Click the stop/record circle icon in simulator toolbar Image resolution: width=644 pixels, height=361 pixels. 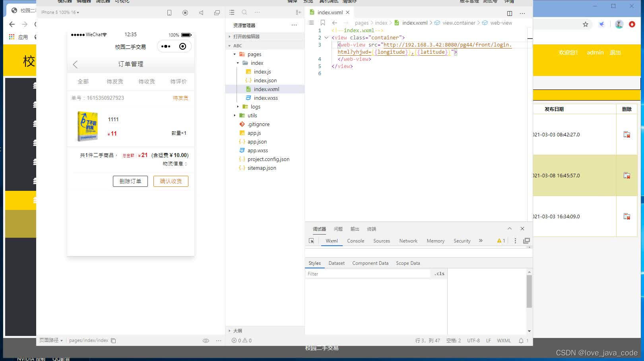tap(185, 13)
